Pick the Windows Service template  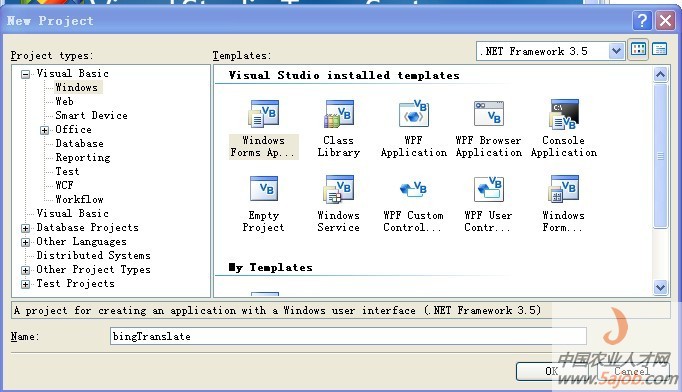click(339, 204)
